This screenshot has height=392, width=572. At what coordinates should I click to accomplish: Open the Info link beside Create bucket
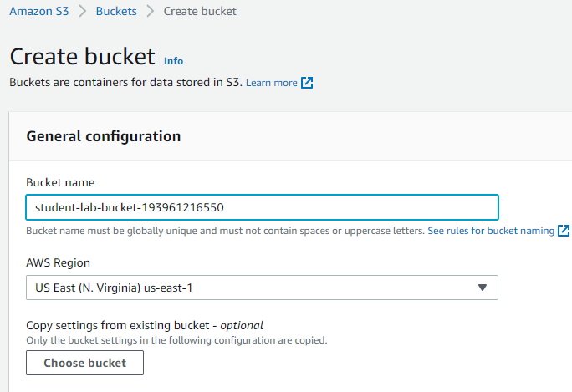(x=174, y=60)
